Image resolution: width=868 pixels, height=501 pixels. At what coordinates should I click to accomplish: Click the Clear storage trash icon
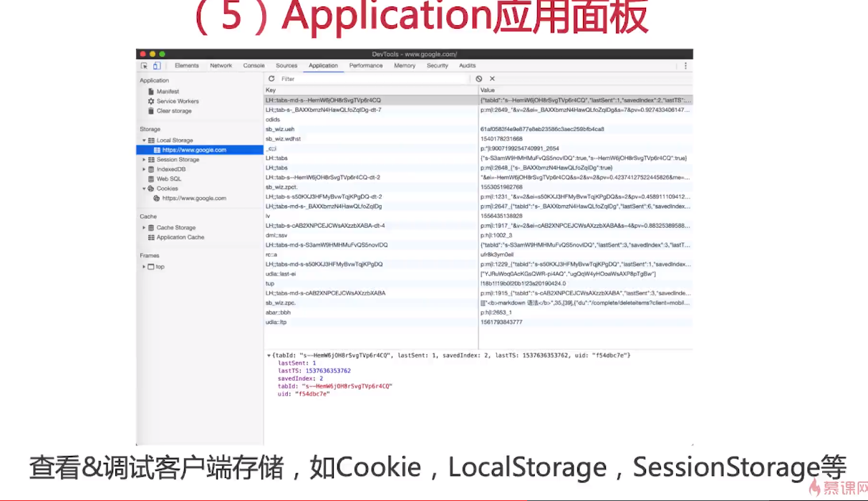[x=151, y=111]
